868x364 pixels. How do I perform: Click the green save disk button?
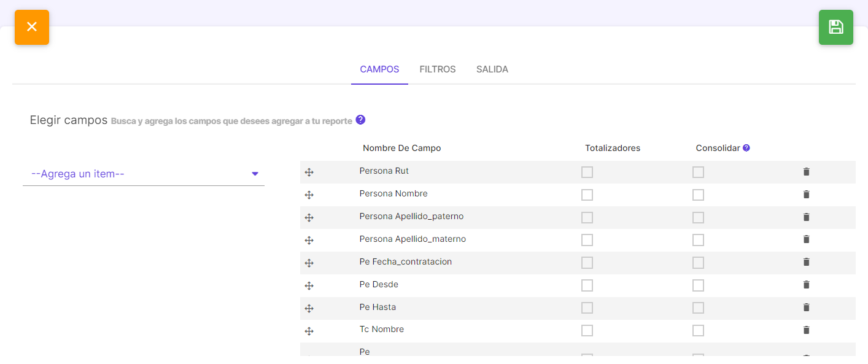(835, 27)
